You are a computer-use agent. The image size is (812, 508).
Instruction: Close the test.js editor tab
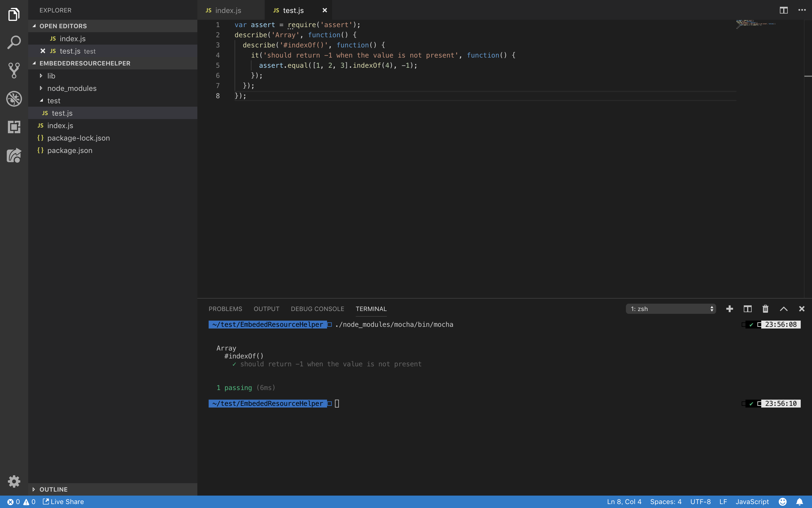pyautogui.click(x=325, y=10)
